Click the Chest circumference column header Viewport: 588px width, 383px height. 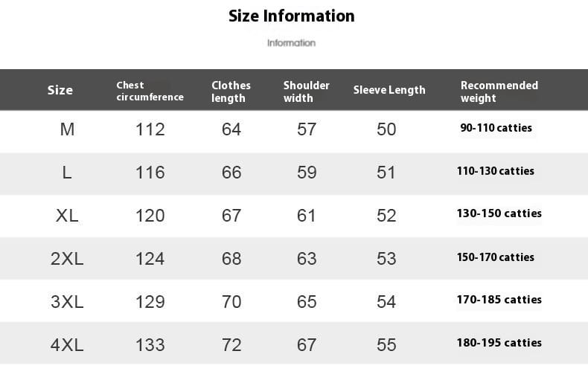(x=150, y=91)
